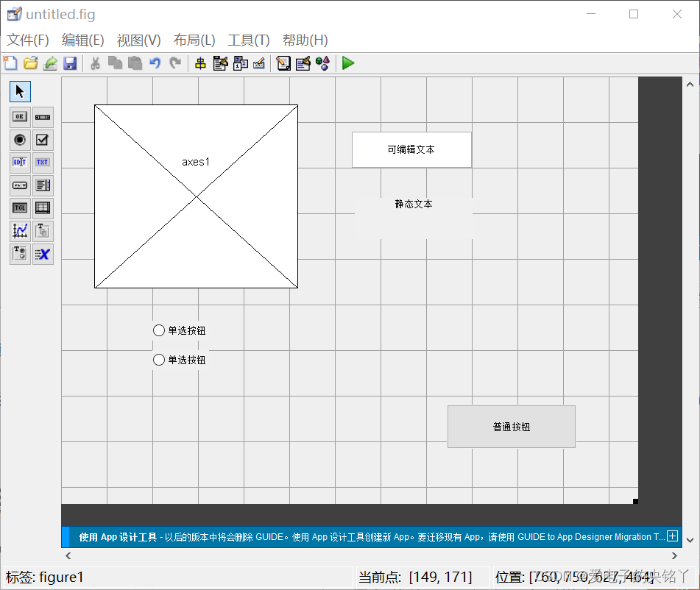Click the 位置 readout in status bar

pyautogui.click(x=575, y=577)
